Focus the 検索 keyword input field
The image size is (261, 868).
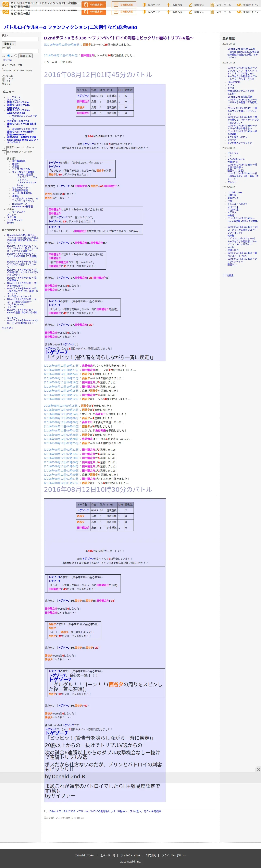coord(20,39)
